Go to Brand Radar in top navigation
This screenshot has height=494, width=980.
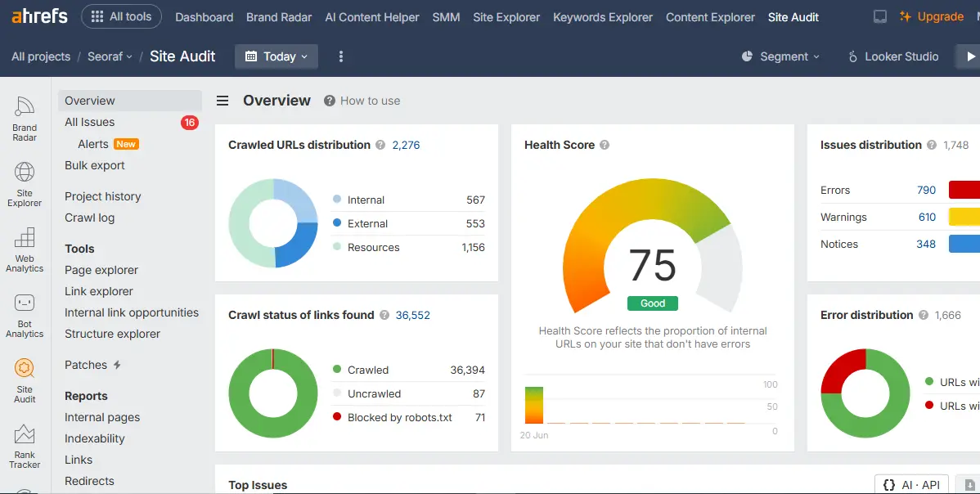tap(279, 17)
